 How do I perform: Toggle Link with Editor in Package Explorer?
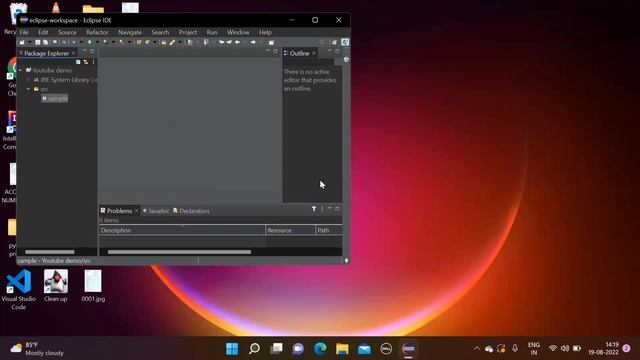pos(86,62)
